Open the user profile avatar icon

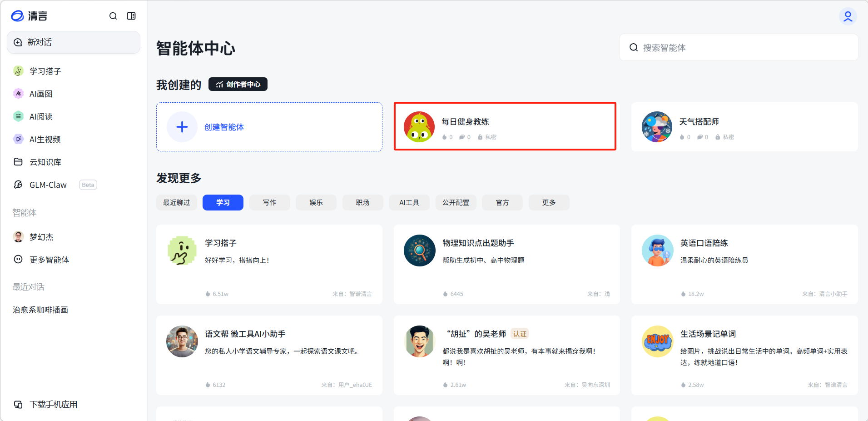(x=848, y=16)
